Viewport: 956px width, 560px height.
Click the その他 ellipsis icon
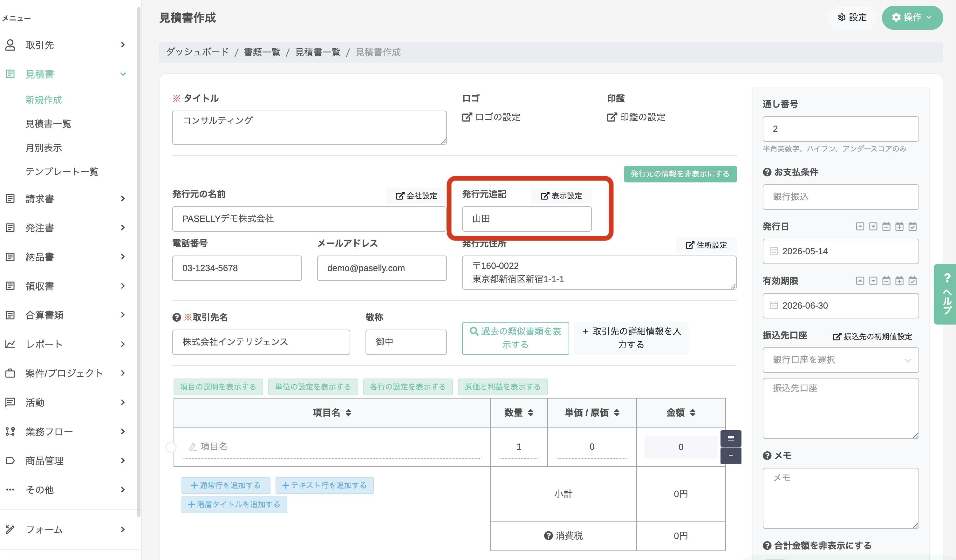pos(10,489)
